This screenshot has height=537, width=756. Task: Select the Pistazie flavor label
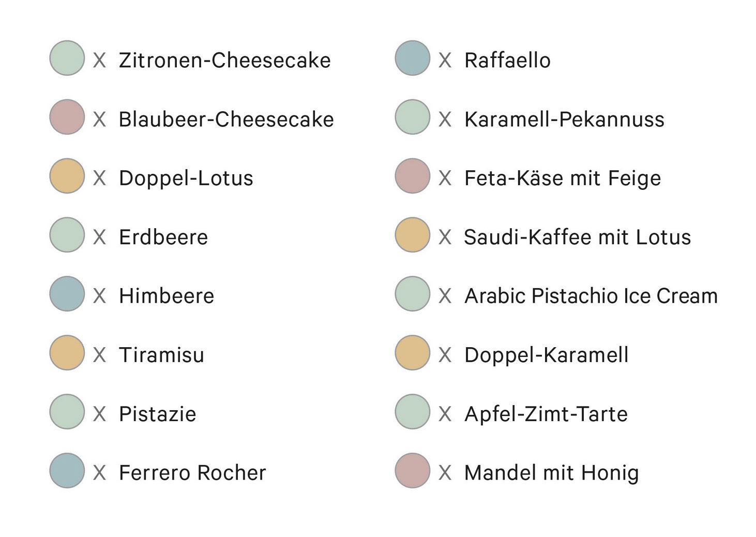point(157,414)
